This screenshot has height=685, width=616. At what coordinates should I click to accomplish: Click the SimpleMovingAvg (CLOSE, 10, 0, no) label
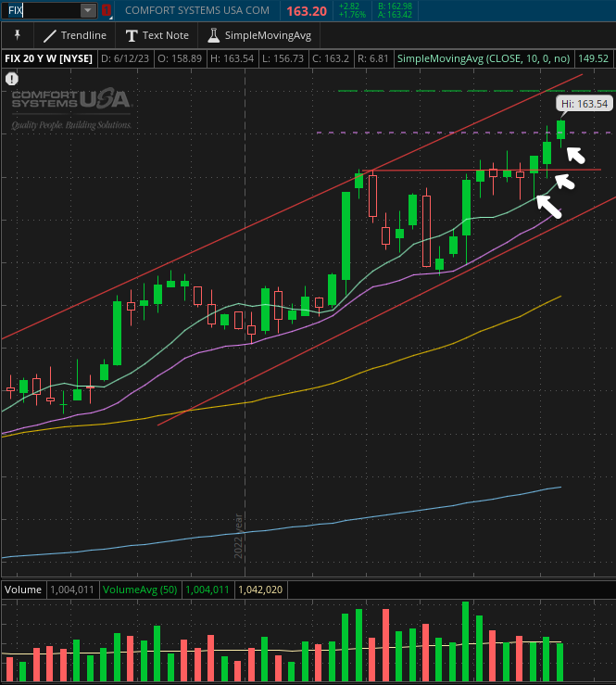tap(484, 58)
